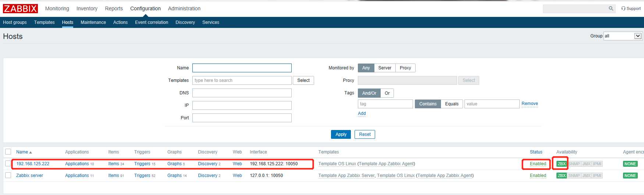Go to Templates submenu
The width and height of the screenshot is (644, 195).
[45, 22]
